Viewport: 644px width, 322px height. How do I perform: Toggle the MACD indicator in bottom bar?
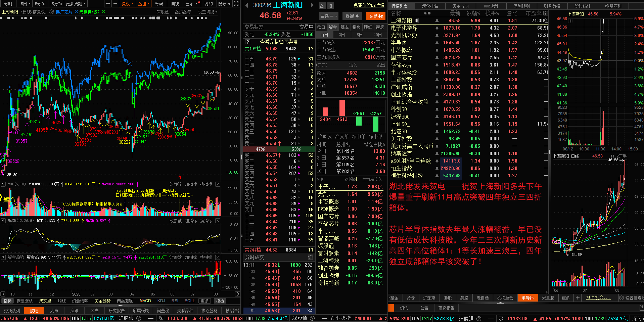[x=145, y=301]
